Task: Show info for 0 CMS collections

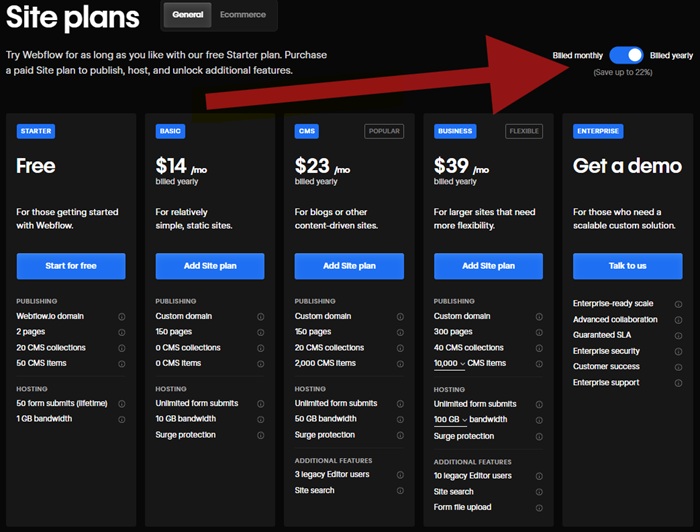Action: tap(261, 348)
